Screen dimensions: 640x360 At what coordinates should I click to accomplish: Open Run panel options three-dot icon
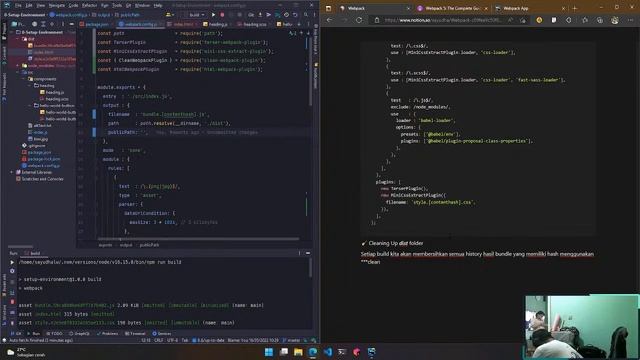pyautogui.click(x=299, y=253)
